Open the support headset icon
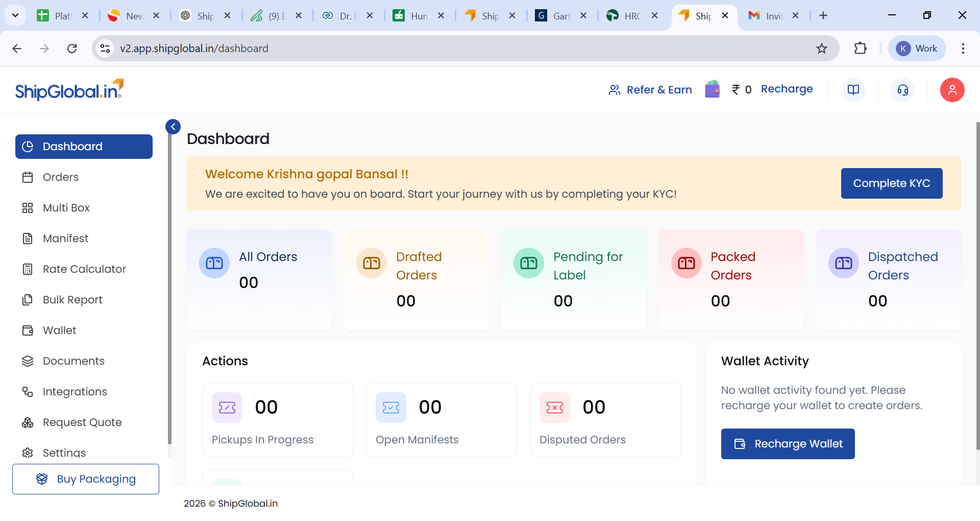 [903, 90]
